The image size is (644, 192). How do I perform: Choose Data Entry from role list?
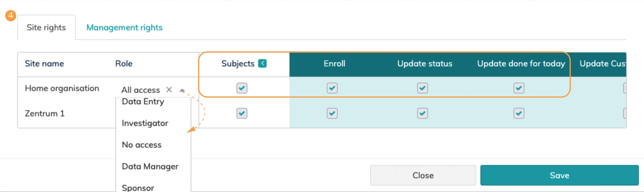click(143, 102)
